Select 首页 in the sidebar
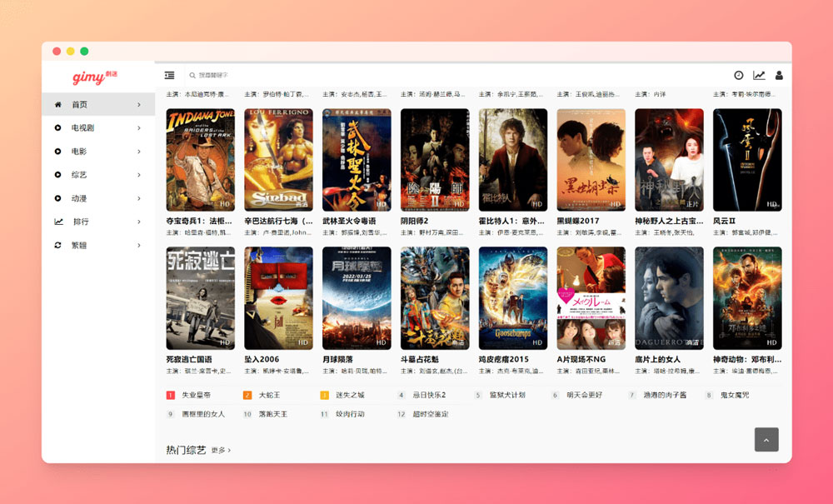This screenshot has height=504, width=833. coord(80,105)
